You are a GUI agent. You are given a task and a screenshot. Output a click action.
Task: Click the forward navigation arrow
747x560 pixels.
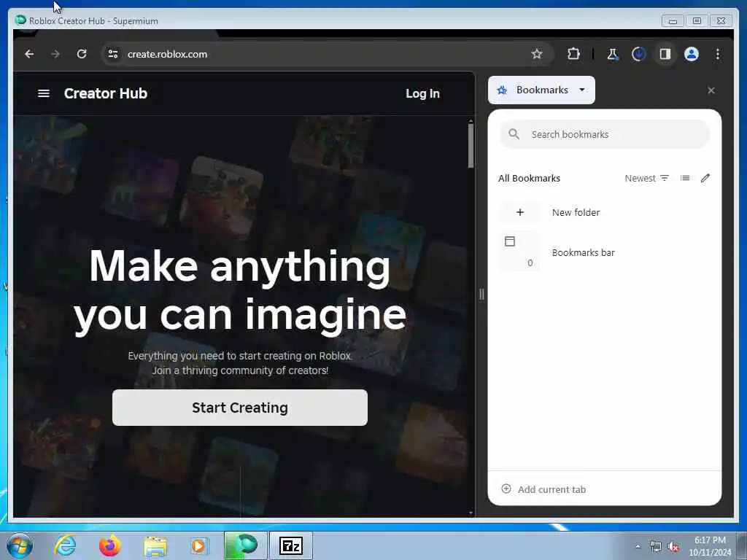[x=55, y=54]
